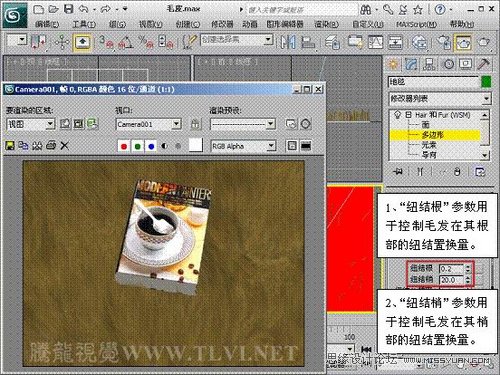The width and height of the screenshot is (500, 375).
Task: Switch to the Display panel tab
Action: click(x=466, y=63)
